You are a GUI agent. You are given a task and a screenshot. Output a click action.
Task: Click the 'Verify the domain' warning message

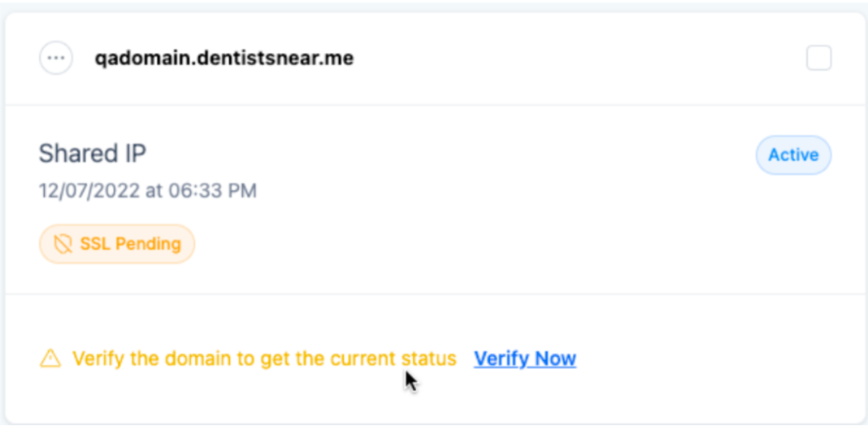[x=264, y=359]
